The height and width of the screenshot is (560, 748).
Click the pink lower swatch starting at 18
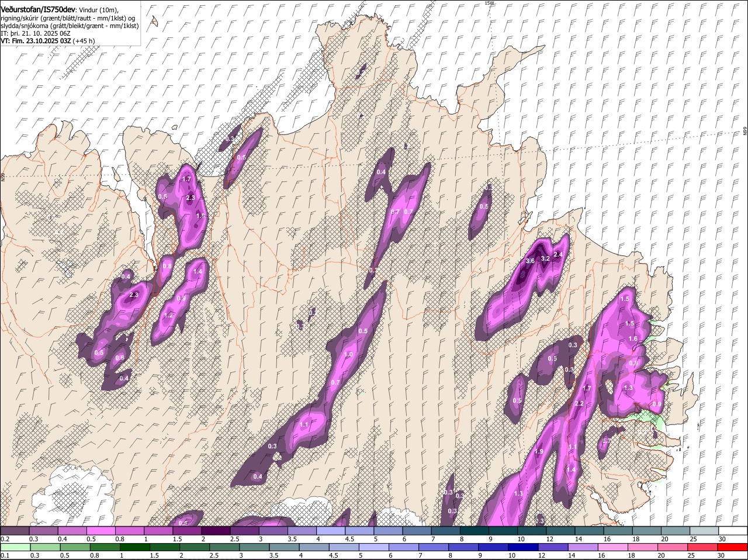click(643, 548)
